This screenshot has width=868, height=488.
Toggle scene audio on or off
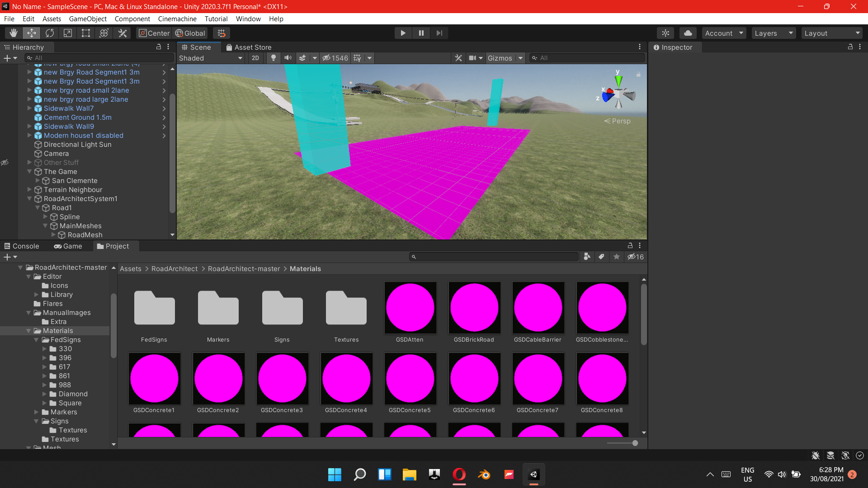click(288, 58)
